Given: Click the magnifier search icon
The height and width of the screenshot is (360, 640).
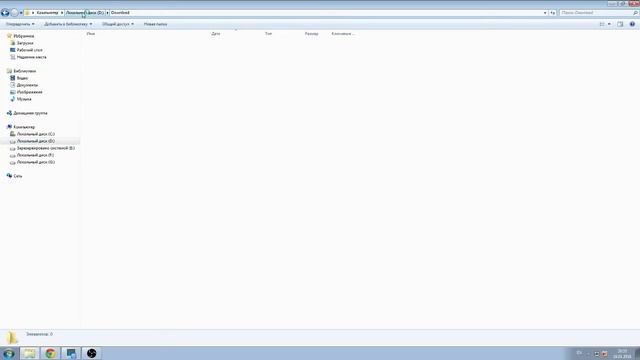Looking at the screenshot, I should coord(635,13).
